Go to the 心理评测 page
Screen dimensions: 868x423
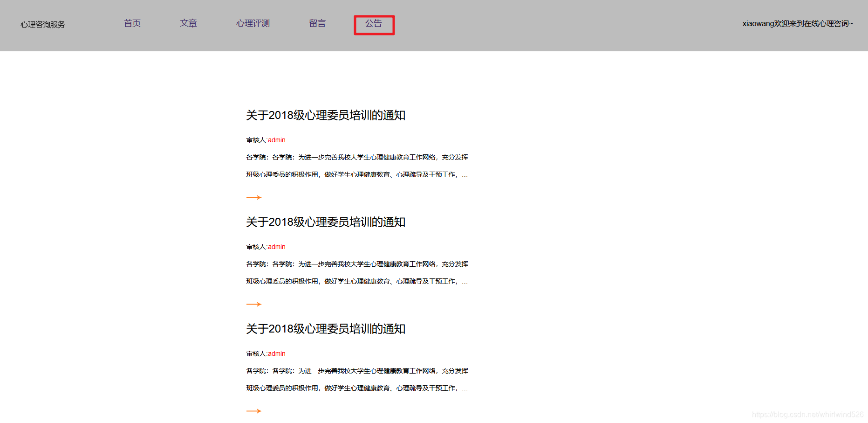coord(253,23)
